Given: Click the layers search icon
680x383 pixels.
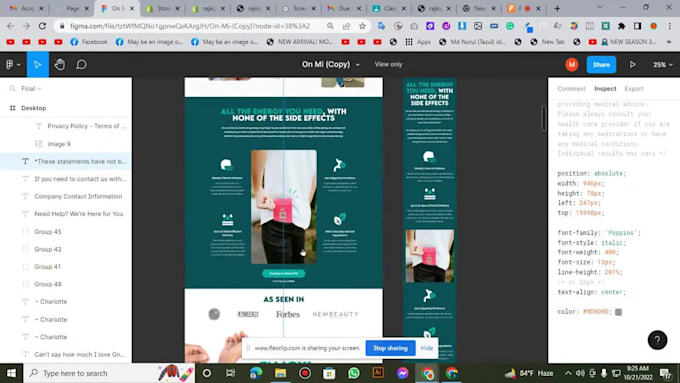Looking at the screenshot, I should (x=12, y=88).
